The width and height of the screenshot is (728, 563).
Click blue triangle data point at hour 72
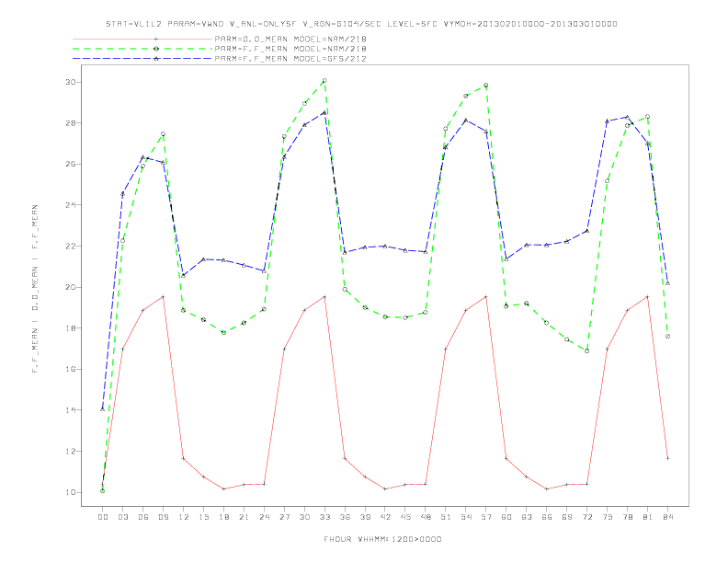point(586,231)
